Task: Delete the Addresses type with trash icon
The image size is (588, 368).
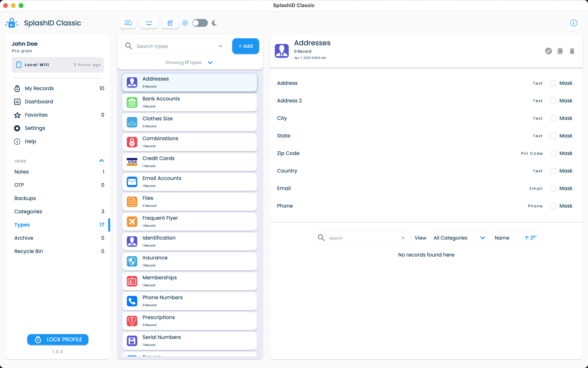Action: tap(572, 51)
